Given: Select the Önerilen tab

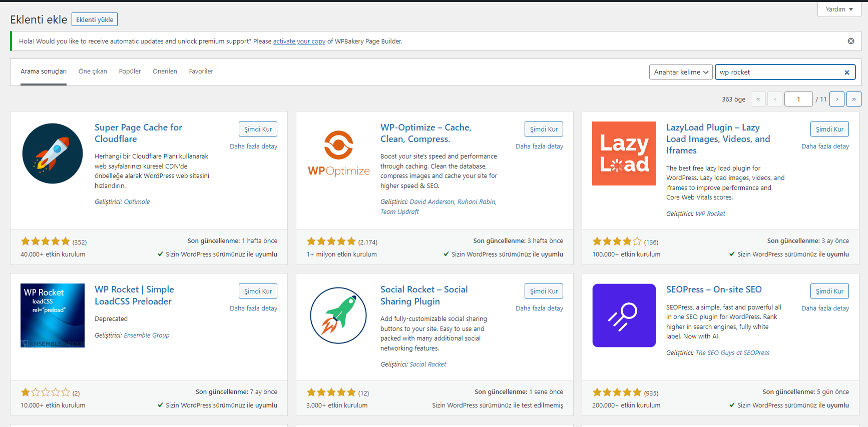Looking at the screenshot, I should coord(165,71).
